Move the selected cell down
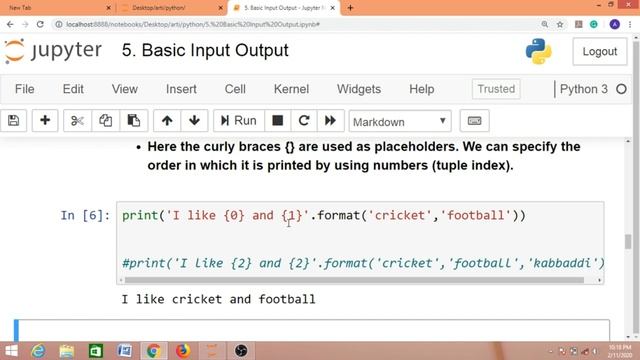This screenshot has height=360, width=640. coord(194,120)
